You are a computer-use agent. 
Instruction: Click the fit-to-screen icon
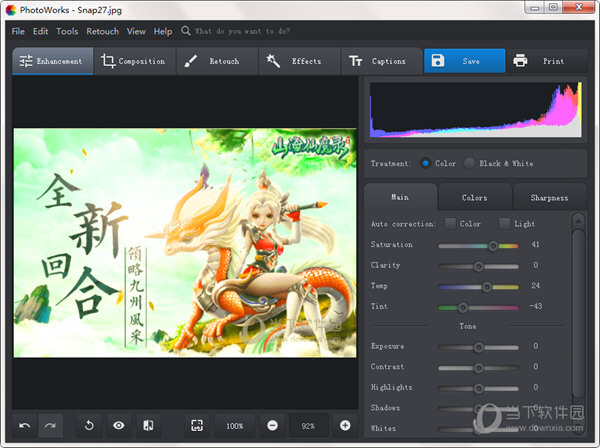click(197, 425)
